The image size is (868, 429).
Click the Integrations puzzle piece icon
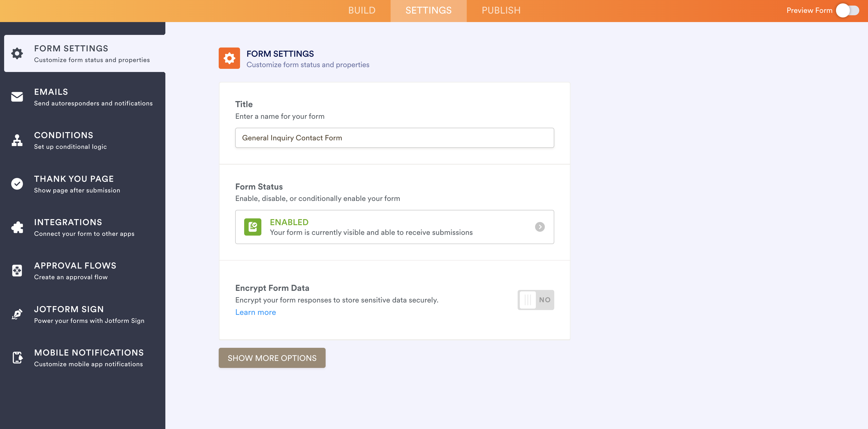(17, 227)
